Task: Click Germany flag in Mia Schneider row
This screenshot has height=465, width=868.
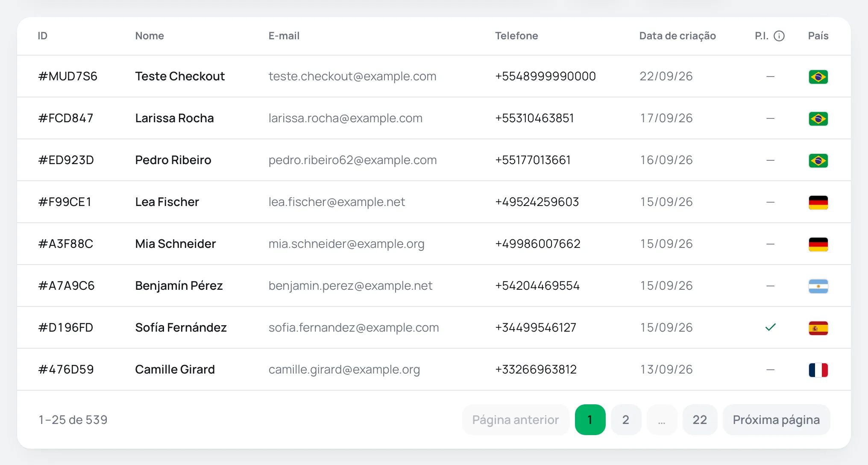Action: coord(818,244)
